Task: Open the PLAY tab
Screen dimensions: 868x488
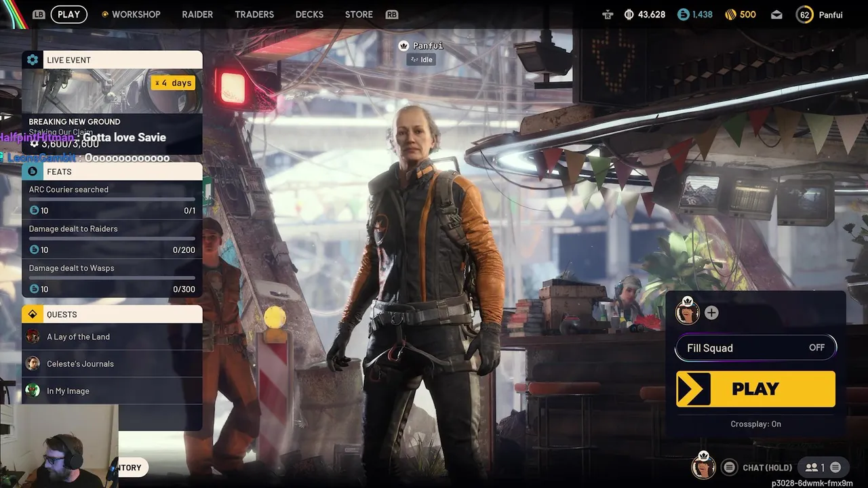Action: pos(68,14)
